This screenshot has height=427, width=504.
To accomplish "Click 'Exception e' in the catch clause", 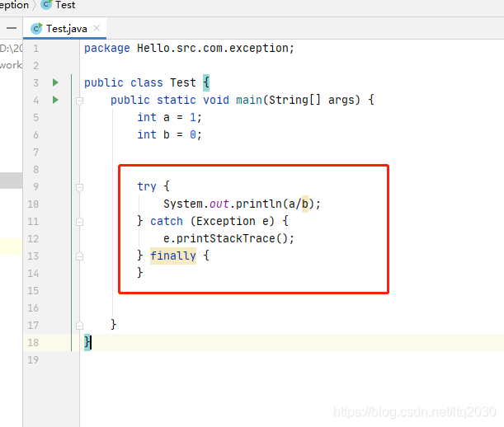I will point(233,221).
